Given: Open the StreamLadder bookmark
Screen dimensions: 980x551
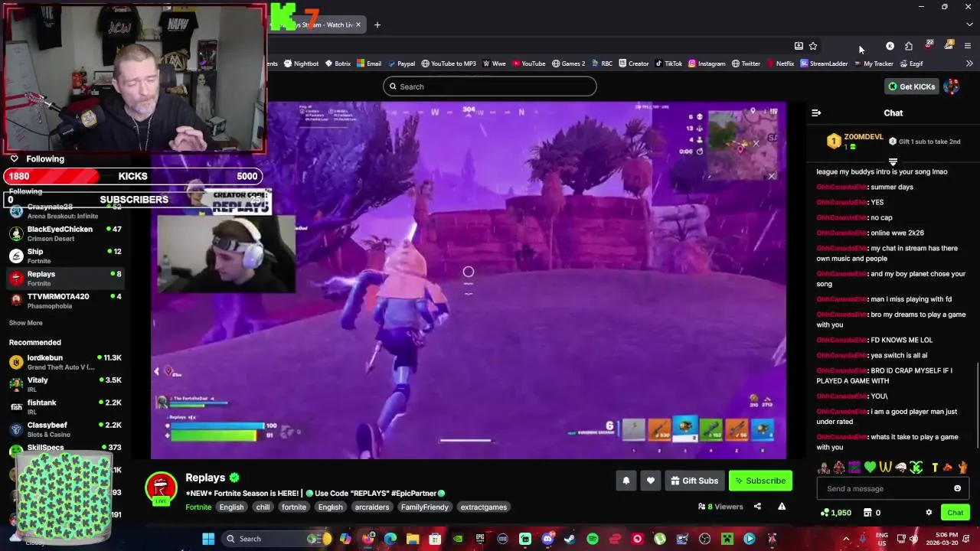Looking at the screenshot, I should click(x=824, y=64).
